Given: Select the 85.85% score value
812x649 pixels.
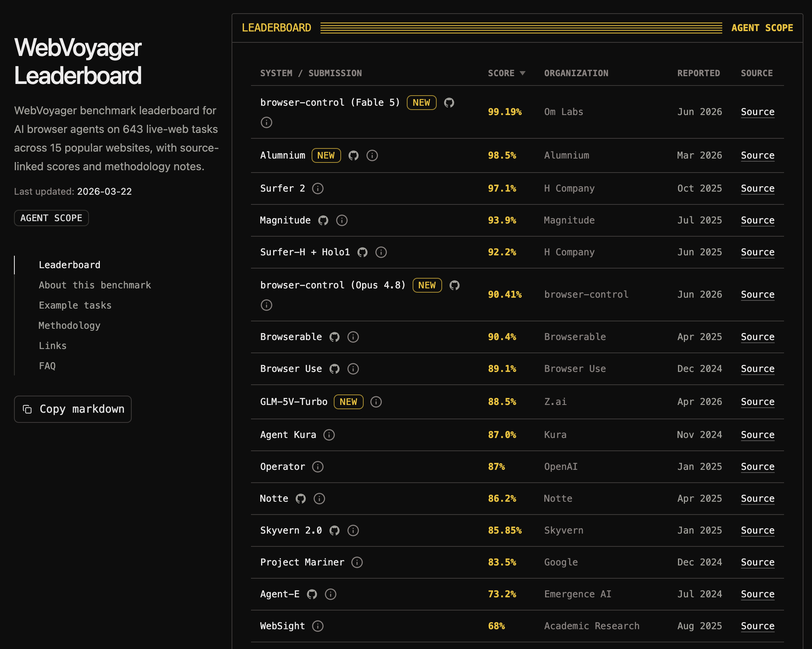Looking at the screenshot, I should (505, 530).
